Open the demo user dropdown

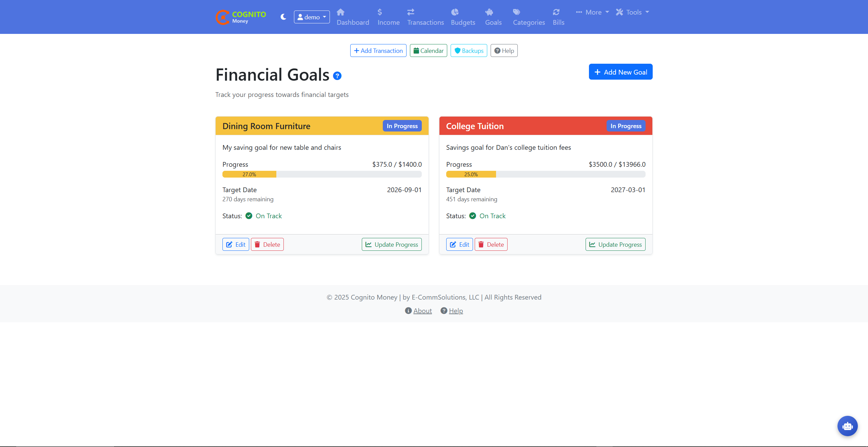(311, 17)
